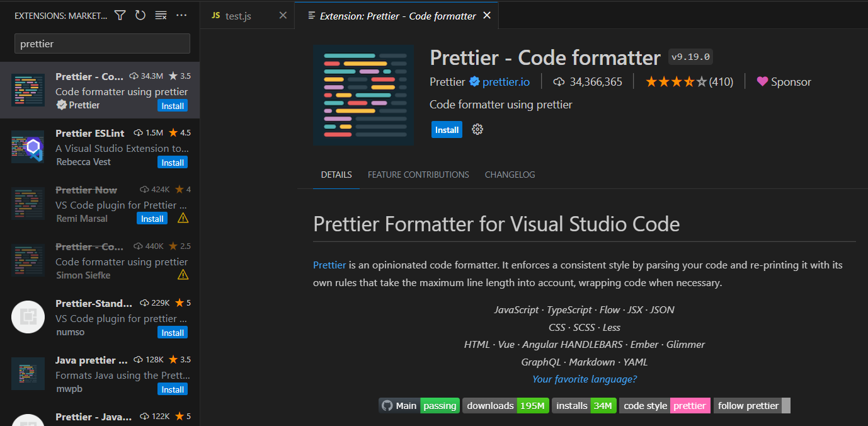Screen dimensions: 868x426
Task: Click the Prettier ESLint 4.5 star rating
Action: pos(180,133)
